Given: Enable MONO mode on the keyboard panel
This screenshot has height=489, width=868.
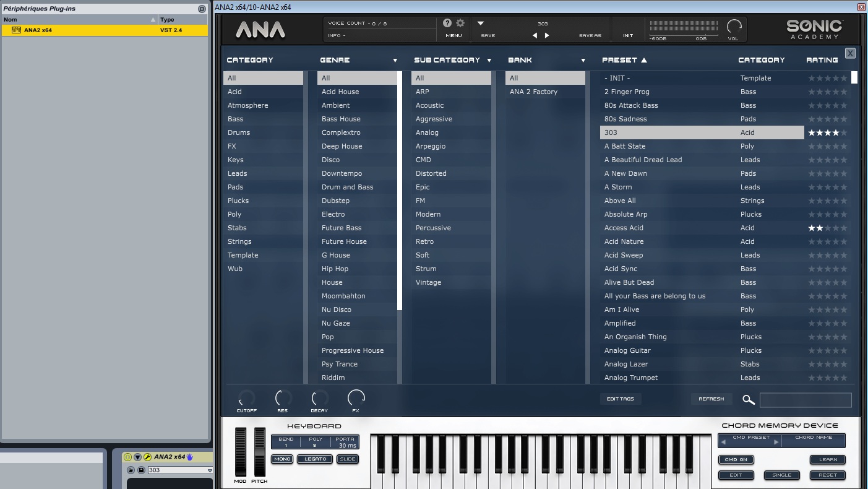Looking at the screenshot, I should pyautogui.click(x=282, y=459).
